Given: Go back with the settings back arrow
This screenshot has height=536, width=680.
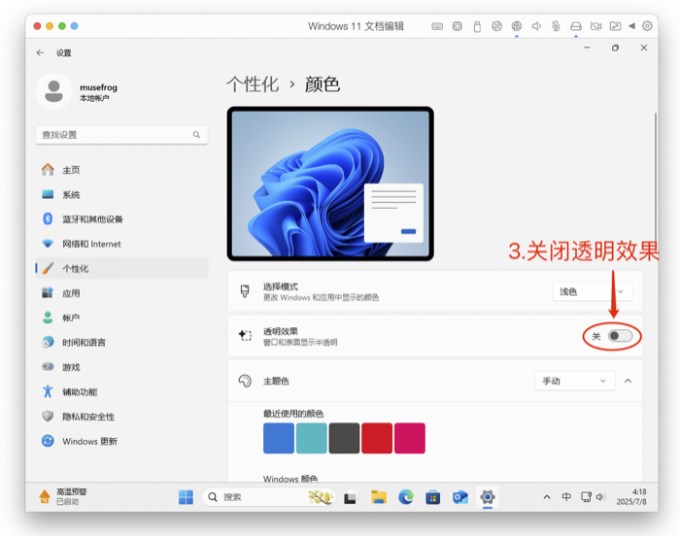Looking at the screenshot, I should [x=40, y=52].
